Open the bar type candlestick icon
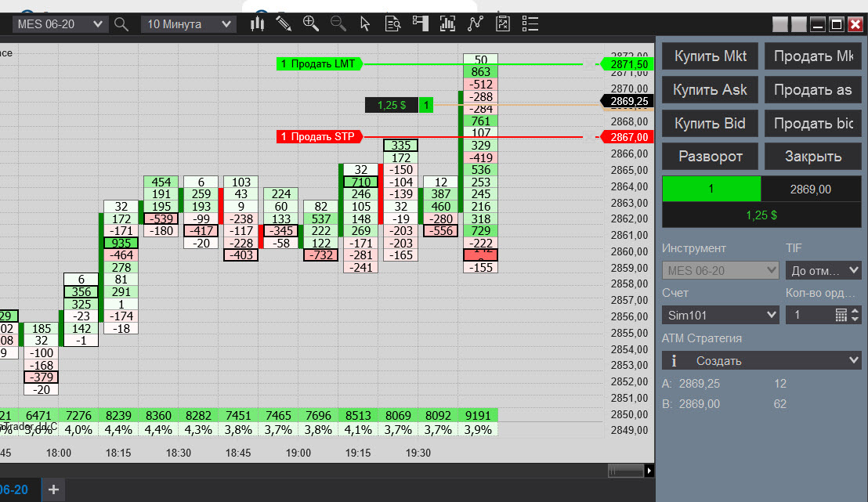Image resolution: width=868 pixels, height=502 pixels. pos(257,23)
